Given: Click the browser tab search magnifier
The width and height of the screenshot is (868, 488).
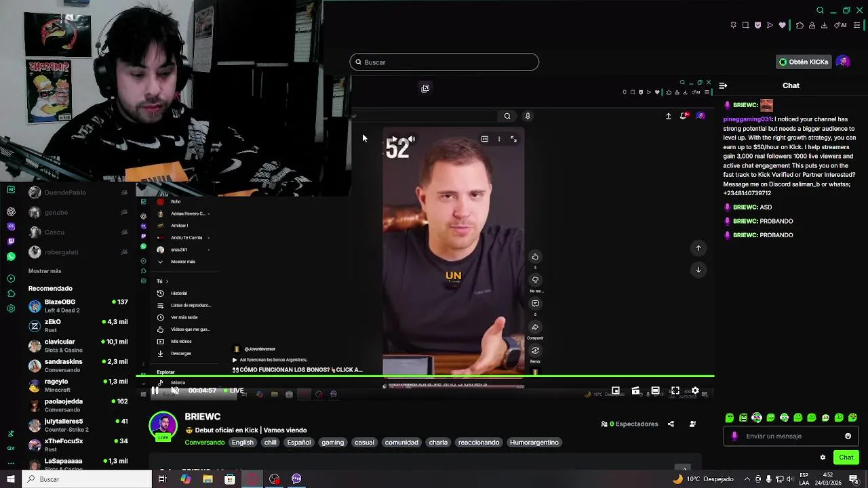Looking at the screenshot, I should tap(820, 10).
